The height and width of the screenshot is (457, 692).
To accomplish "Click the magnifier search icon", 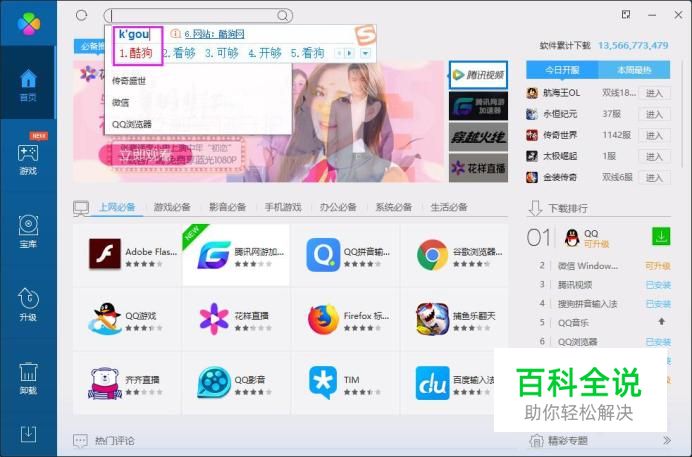I will (282, 16).
